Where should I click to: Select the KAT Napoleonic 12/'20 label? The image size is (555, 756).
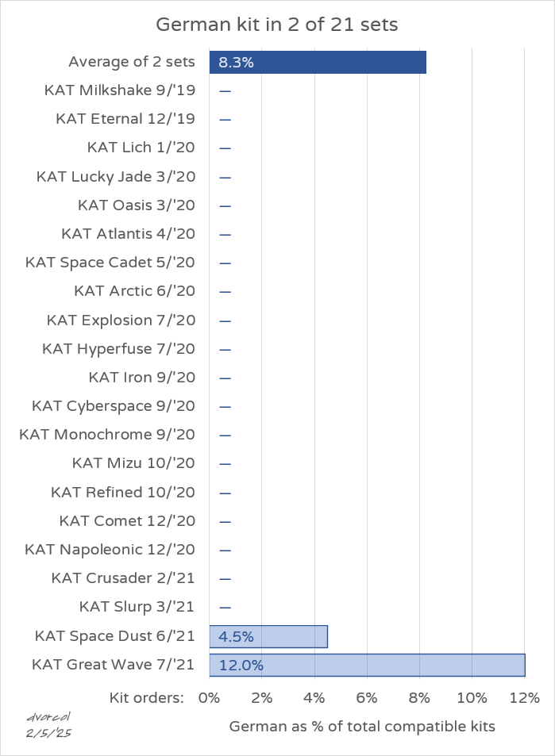(x=110, y=550)
